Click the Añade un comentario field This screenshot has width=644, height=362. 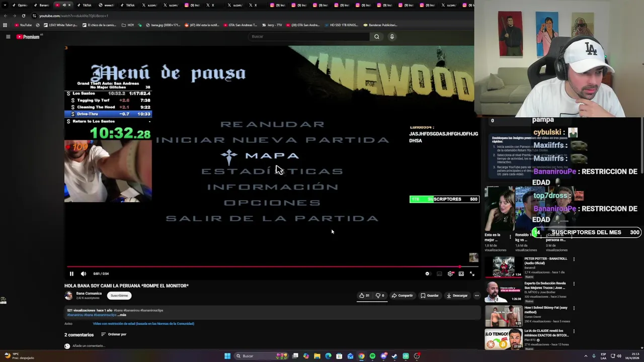pos(89,346)
